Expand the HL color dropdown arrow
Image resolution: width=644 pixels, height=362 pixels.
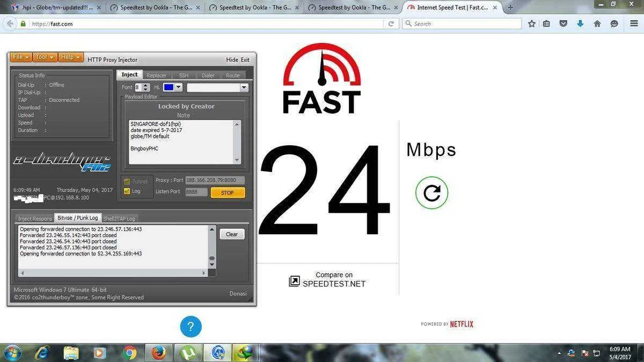point(179,87)
